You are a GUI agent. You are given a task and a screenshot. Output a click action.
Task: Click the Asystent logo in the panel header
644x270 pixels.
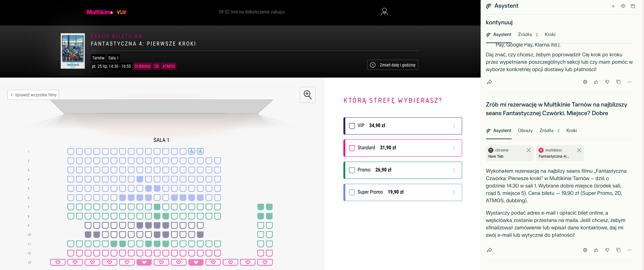[x=489, y=6]
